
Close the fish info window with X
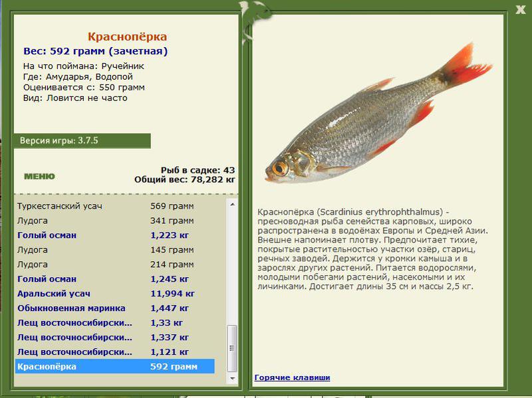pos(521,9)
